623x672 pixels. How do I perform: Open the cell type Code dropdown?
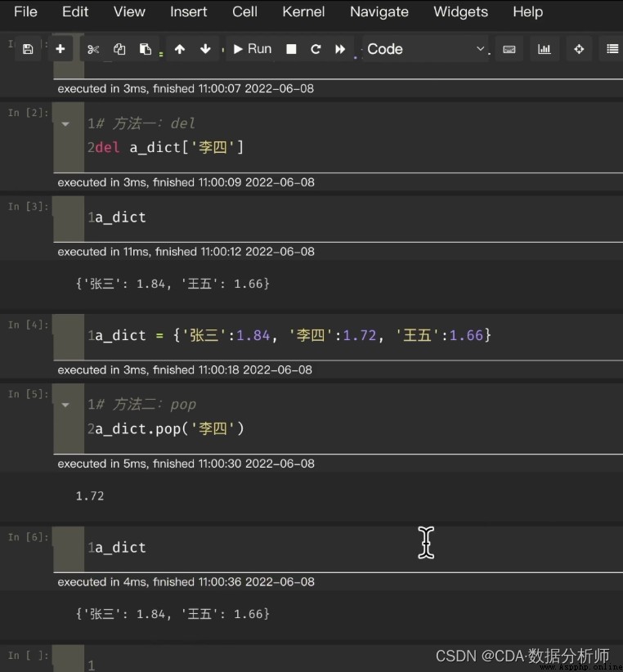(425, 49)
